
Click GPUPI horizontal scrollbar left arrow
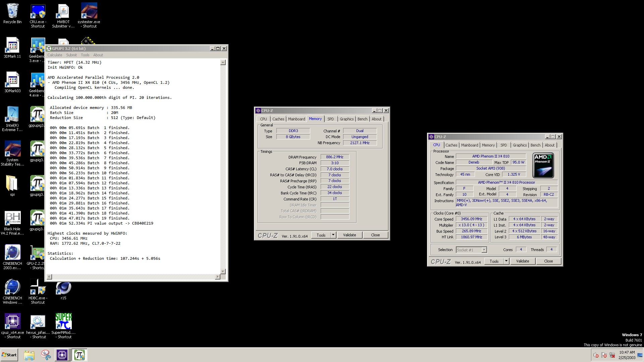coord(50,277)
